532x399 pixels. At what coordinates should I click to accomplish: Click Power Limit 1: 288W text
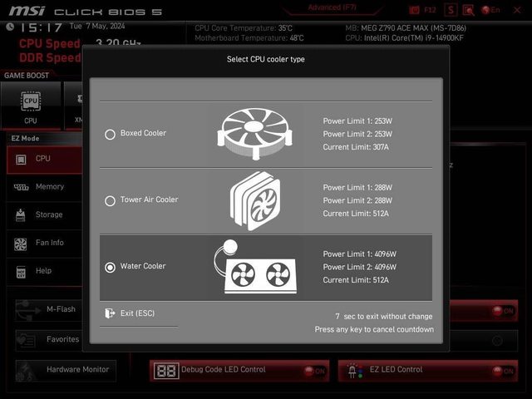(357, 188)
